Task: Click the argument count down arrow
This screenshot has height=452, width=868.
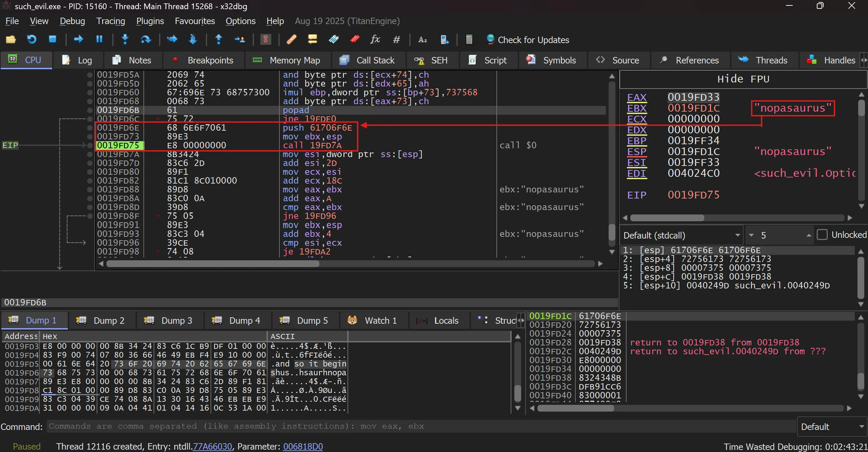Action: pos(751,235)
